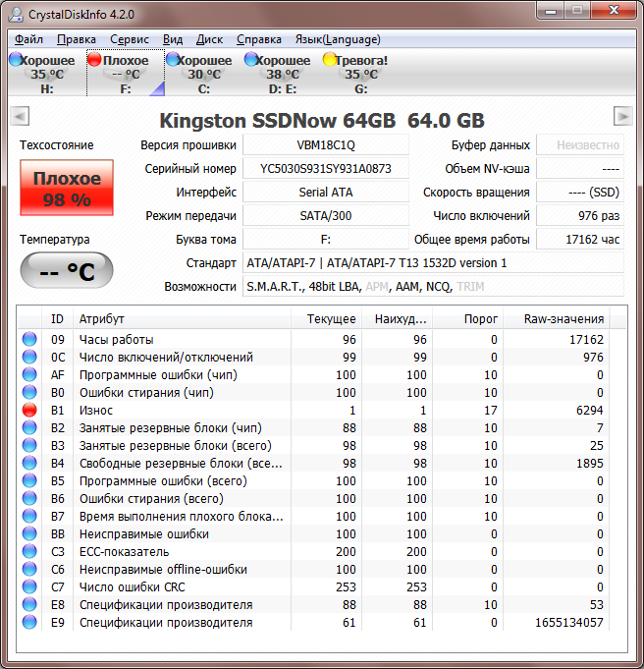Click status icon of row C6
644x669 pixels.
(x=29, y=569)
